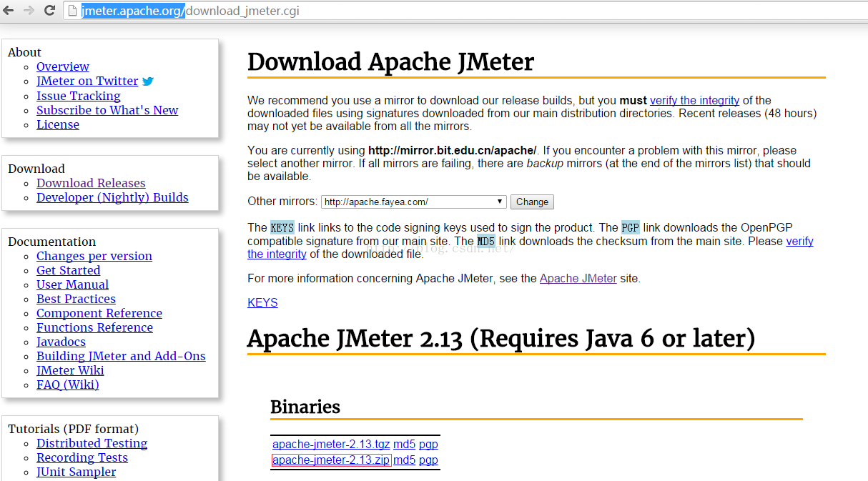Click the browser forward arrow
The width and height of the screenshot is (868, 481).
[x=29, y=10]
